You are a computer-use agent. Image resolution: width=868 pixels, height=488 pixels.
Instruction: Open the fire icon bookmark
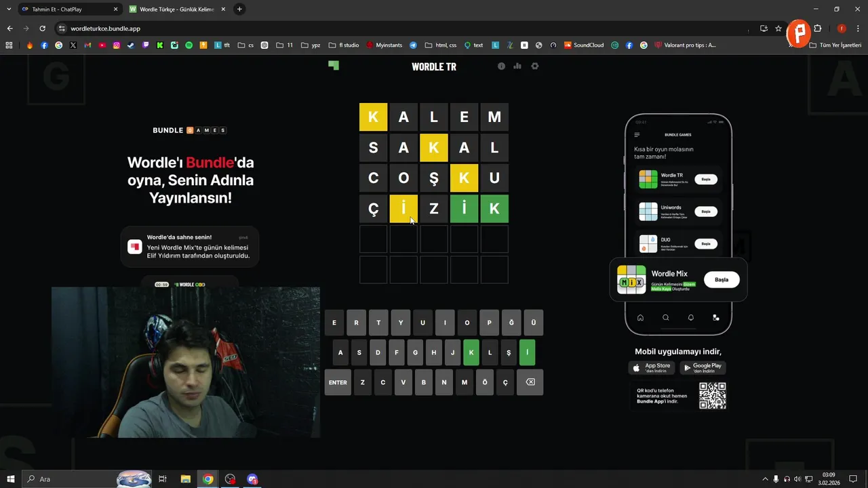30,45
